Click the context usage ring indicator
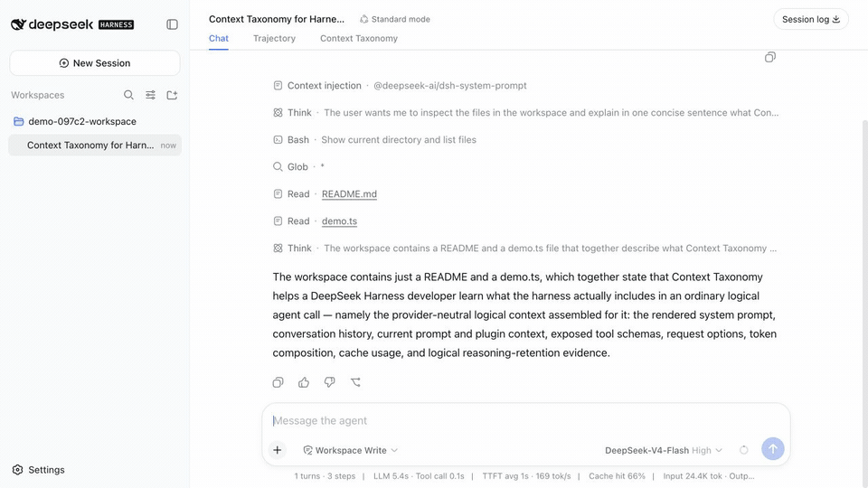This screenshot has height=488, width=868. [744, 450]
